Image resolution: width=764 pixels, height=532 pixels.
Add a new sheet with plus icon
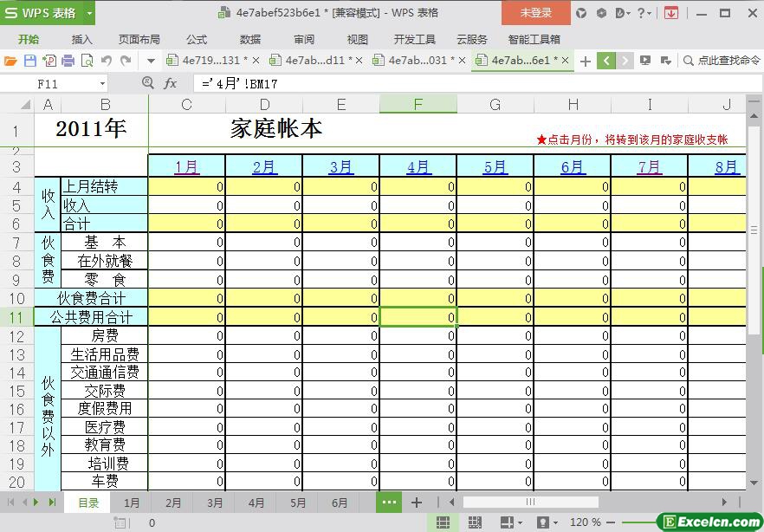click(x=417, y=503)
